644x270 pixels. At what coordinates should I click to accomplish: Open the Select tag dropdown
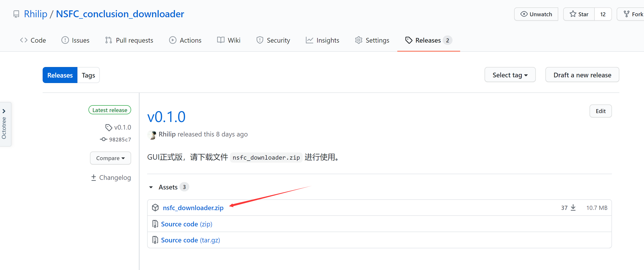tap(510, 75)
